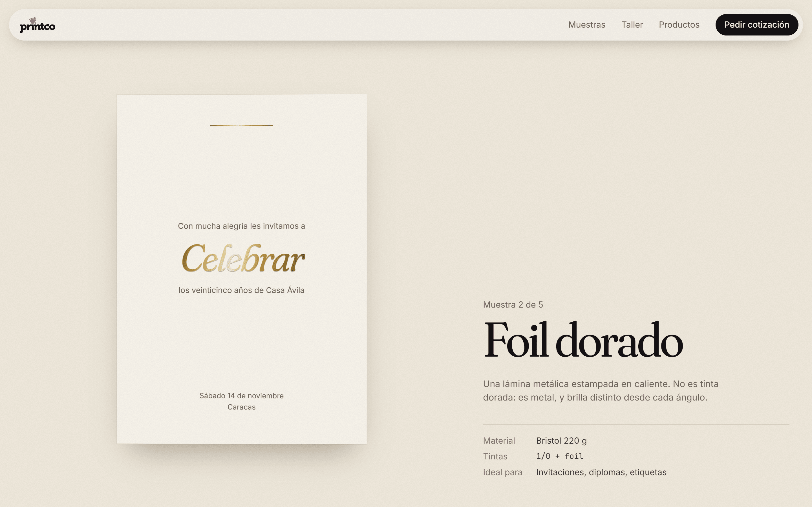Select the Foil dorado heading
The height and width of the screenshot is (507, 812).
tap(583, 340)
